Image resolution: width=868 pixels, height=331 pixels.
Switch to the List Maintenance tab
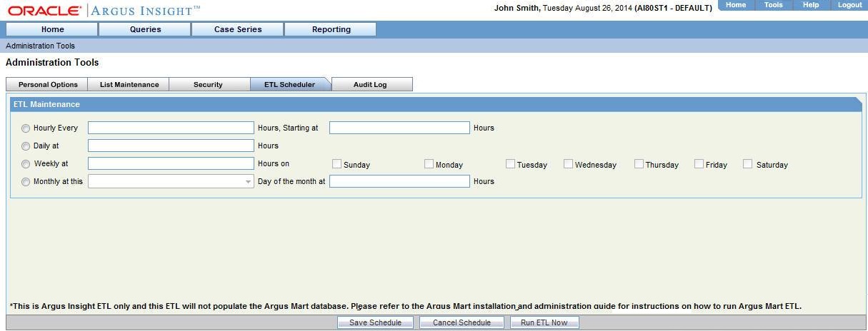(129, 84)
